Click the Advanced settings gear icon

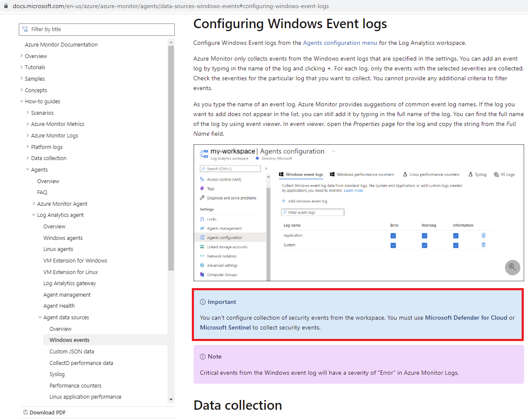(202, 265)
